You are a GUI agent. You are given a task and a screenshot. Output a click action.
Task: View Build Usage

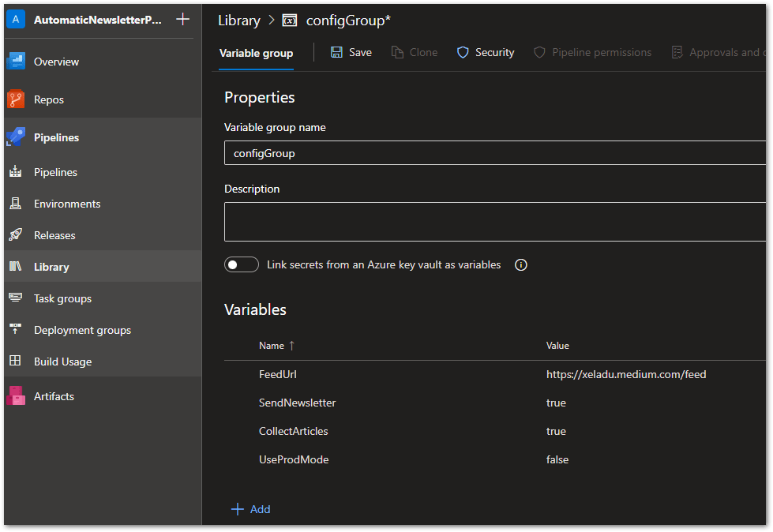coord(63,362)
